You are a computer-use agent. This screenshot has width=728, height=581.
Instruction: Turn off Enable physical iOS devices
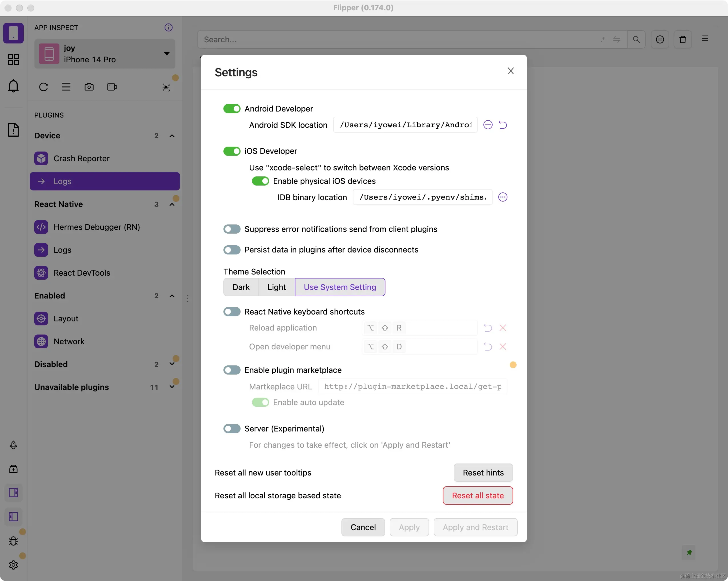(x=260, y=181)
